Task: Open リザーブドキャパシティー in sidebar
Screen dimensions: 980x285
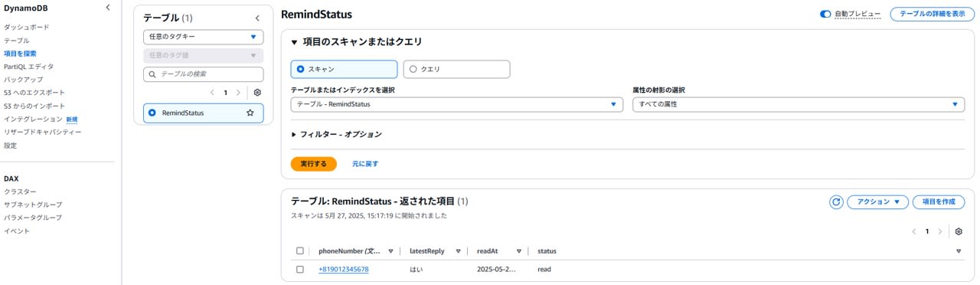Action: point(43,132)
